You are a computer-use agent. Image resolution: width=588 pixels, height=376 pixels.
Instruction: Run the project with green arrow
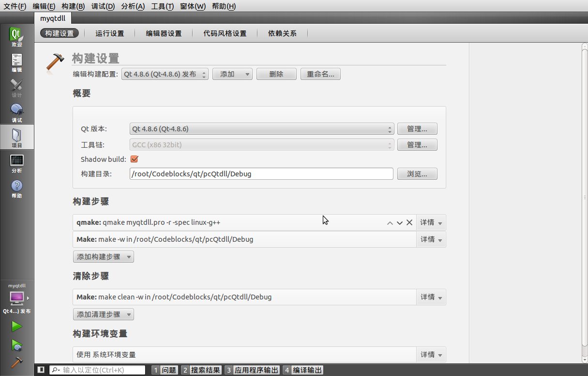pyautogui.click(x=17, y=326)
